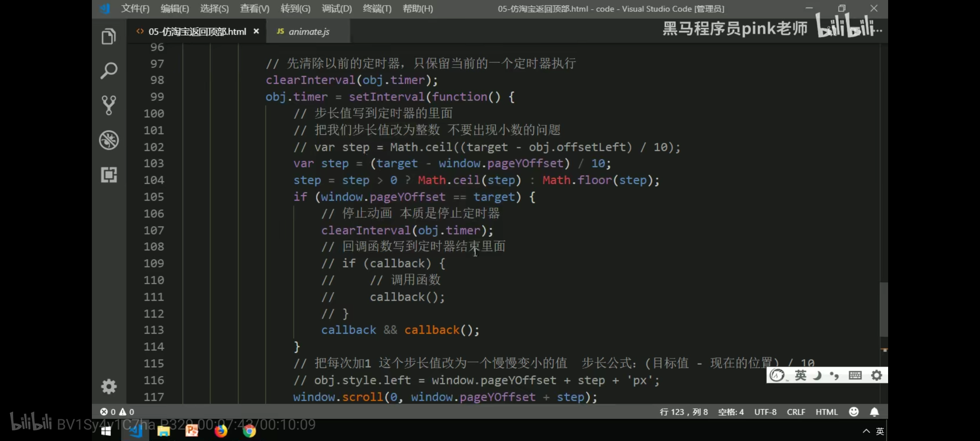Click the IME logo icon in input toolbar
Screen dimensions: 980x441
[777, 375]
